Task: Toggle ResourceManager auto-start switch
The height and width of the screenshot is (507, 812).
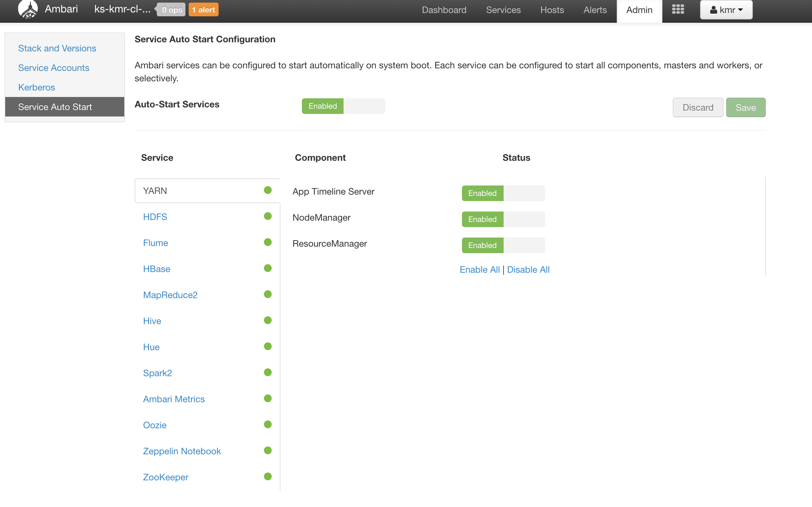Action: point(503,245)
